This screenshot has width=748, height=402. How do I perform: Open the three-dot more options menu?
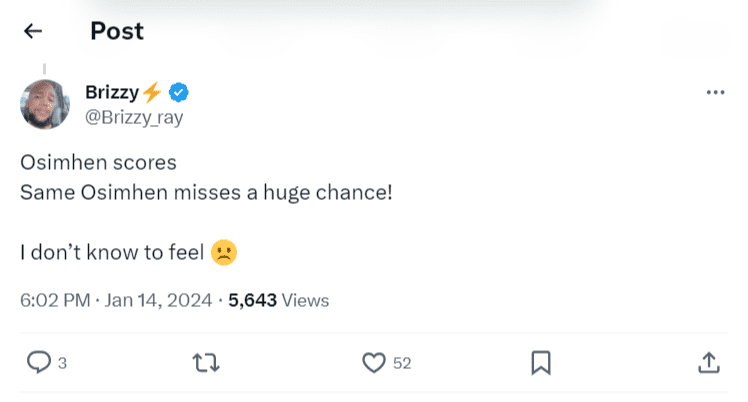click(x=714, y=92)
